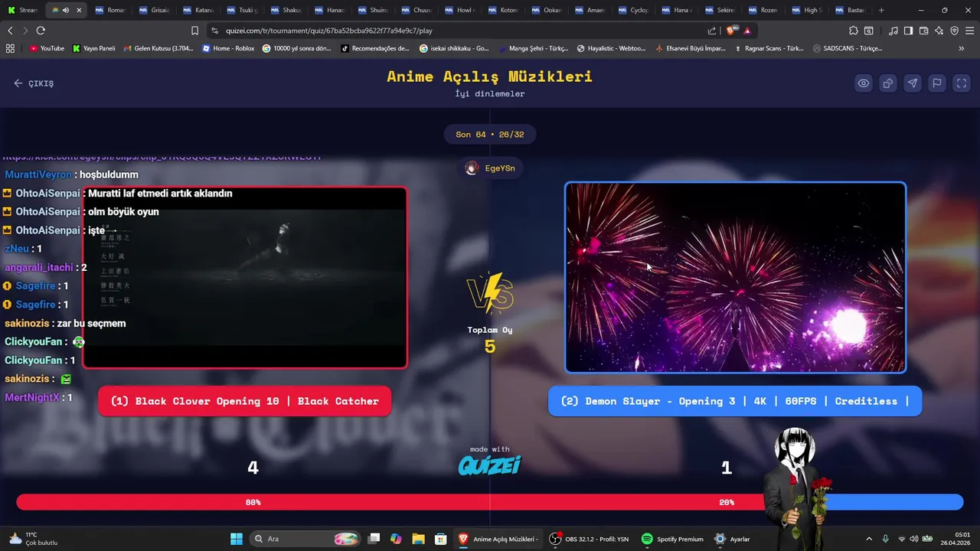This screenshot has width=980, height=551.
Task: Open Task View on the taskbar
Action: point(374,539)
